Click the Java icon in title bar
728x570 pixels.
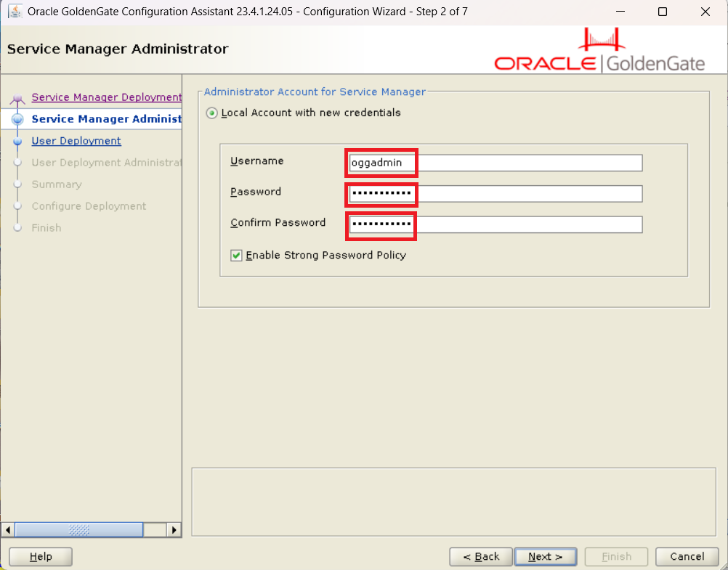pos(14,12)
